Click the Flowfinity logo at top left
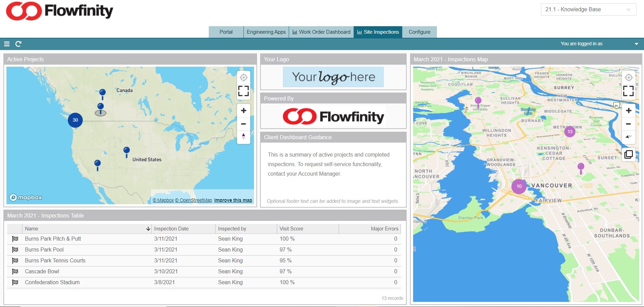This screenshot has height=307, width=644. coord(60,11)
